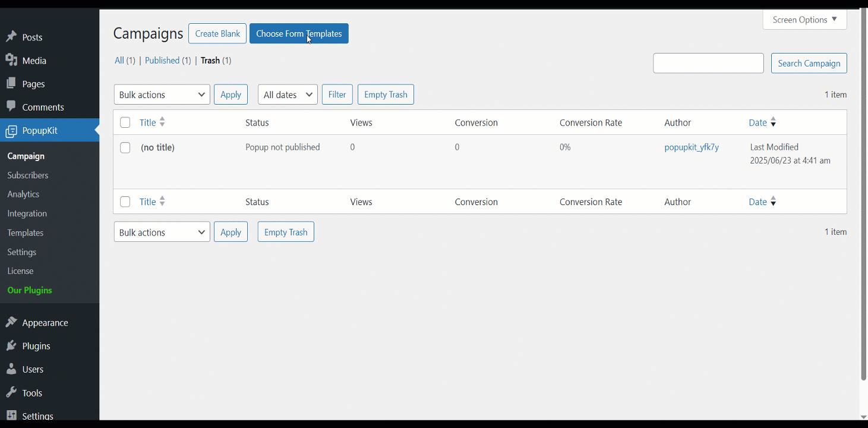This screenshot has height=428, width=868.
Task: Click the (no title) campaign text
Action: point(157,147)
